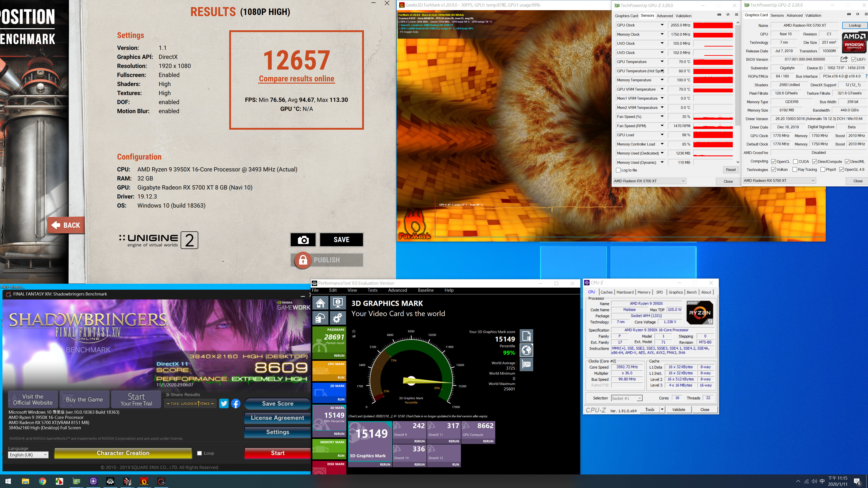Open FFXIV Language dropdown English (UK)
Screen dimensions: 868x488
coord(28,455)
